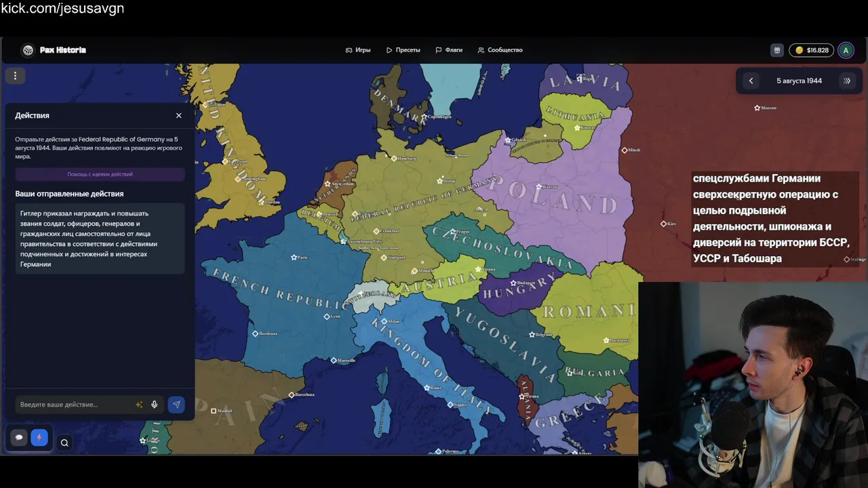The width and height of the screenshot is (868, 488).
Task: Open the gift rewards icon
Action: tap(777, 50)
